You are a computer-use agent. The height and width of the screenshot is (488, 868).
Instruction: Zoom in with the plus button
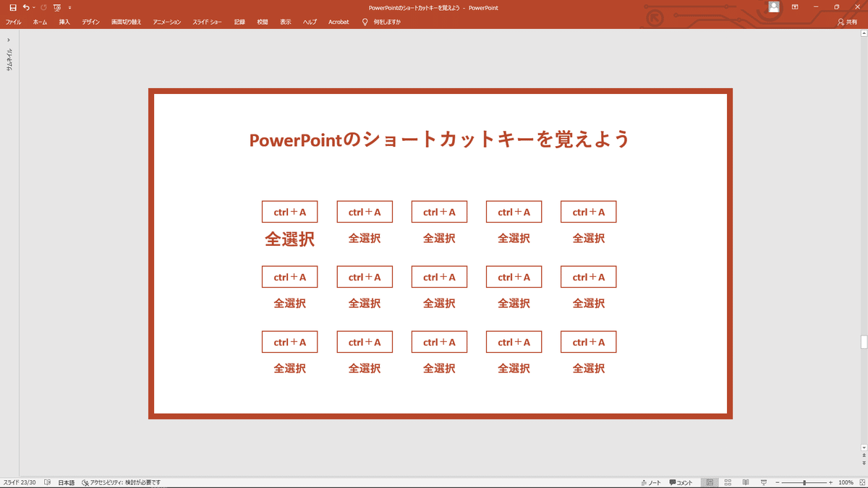830,482
